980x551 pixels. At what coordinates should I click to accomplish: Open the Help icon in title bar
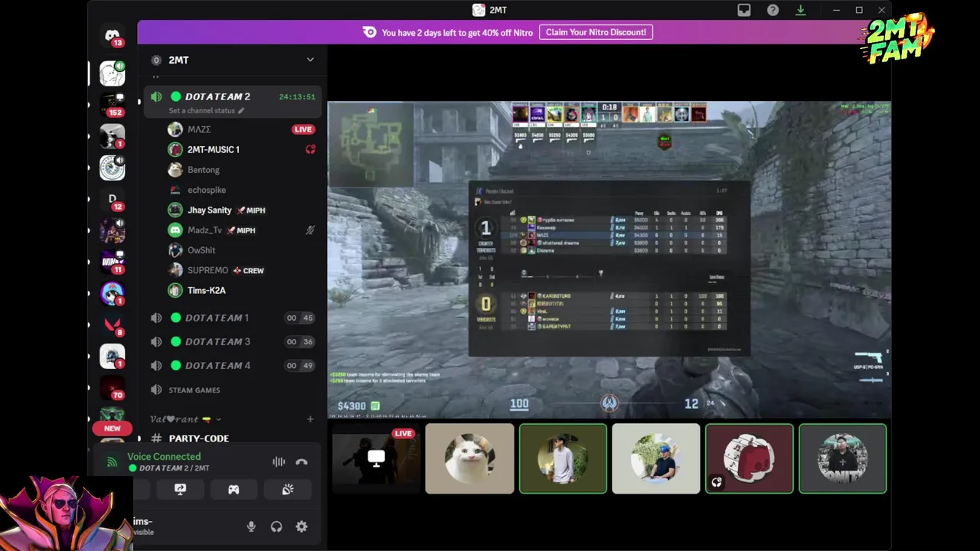[773, 10]
